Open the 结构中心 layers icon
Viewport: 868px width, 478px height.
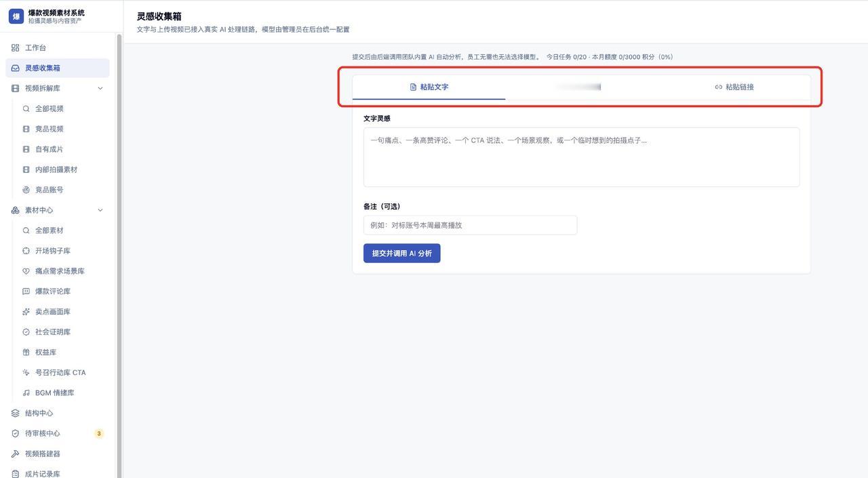pyautogui.click(x=15, y=414)
